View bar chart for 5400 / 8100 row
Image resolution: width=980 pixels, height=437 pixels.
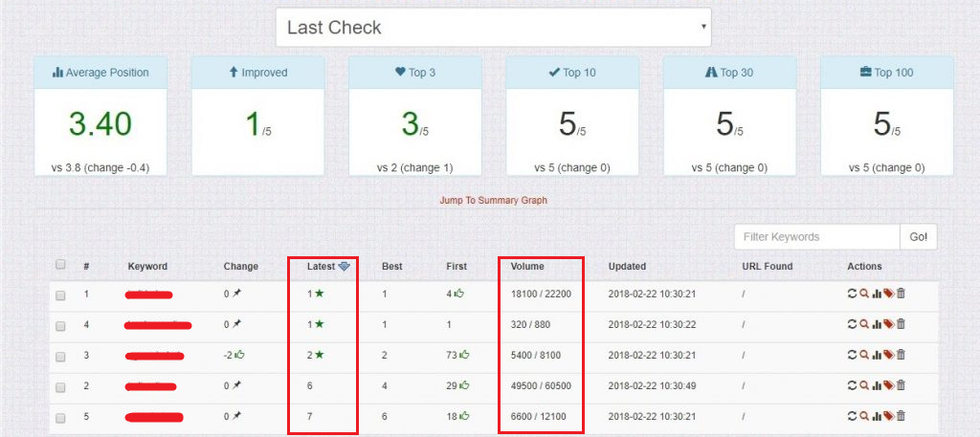(877, 355)
